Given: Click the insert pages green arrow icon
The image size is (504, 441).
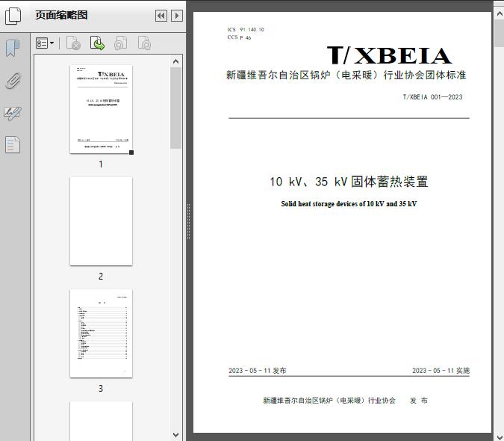Looking at the screenshot, I should click(x=97, y=43).
